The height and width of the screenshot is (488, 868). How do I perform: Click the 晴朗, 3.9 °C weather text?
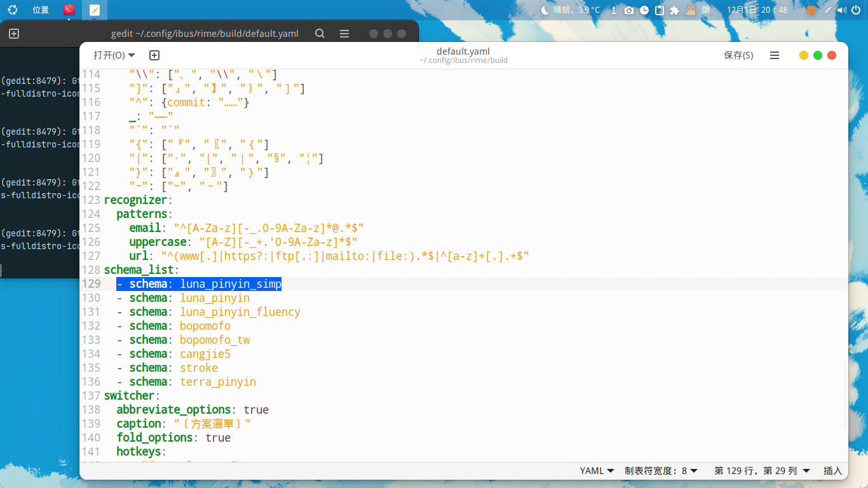[x=576, y=10]
